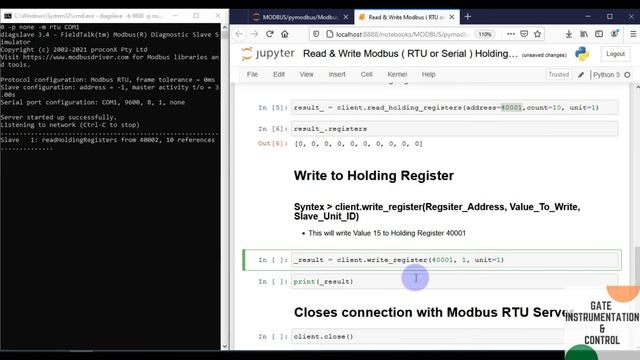Open the Jupyter Cell menu
The height and width of the screenshot is (360, 640).
click(366, 74)
